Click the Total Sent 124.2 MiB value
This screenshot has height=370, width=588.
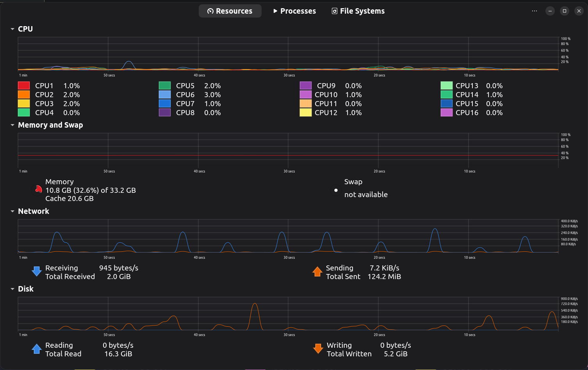tap(384, 277)
